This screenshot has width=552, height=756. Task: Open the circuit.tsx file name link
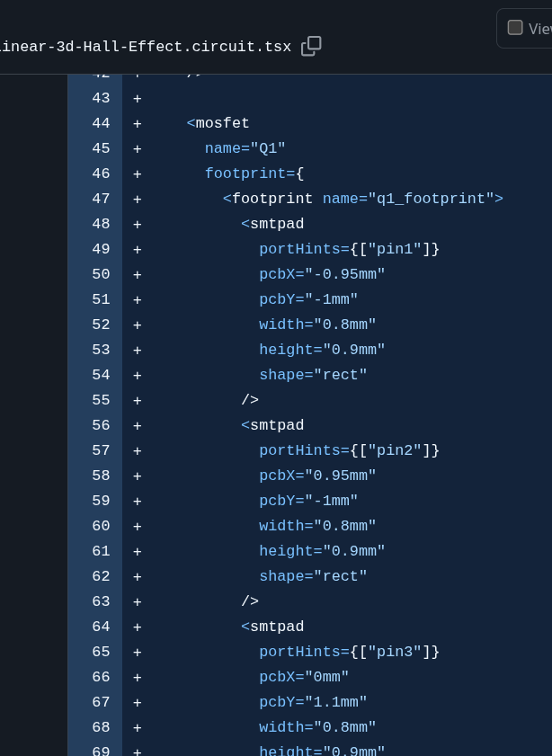pyautogui.click(x=145, y=47)
